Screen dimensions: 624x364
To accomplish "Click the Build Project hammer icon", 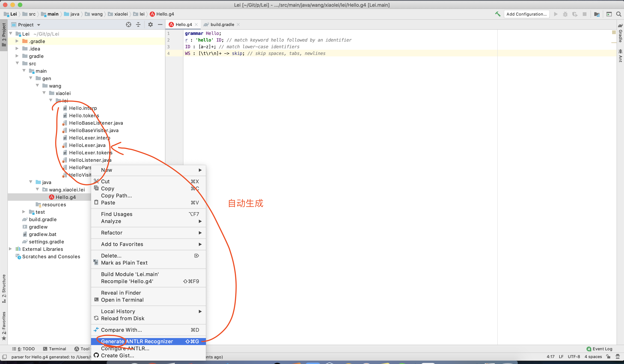I will 497,14.
